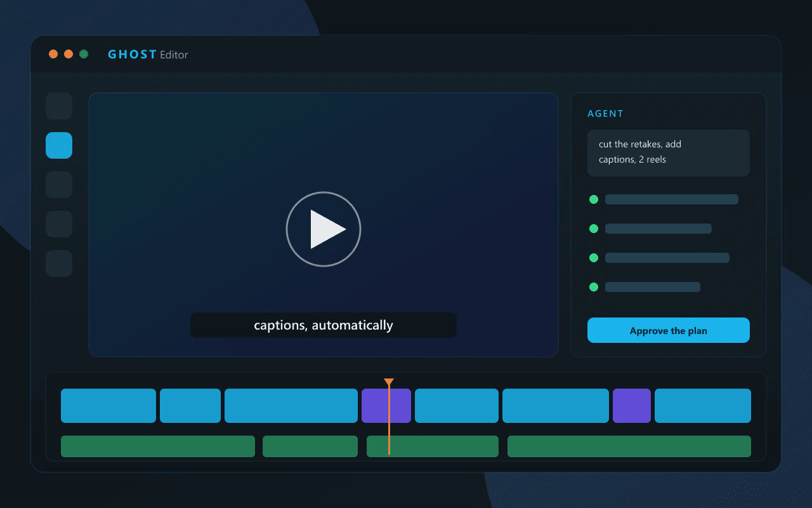Viewport: 812px width, 508px height.
Task: Click the orange playhead marker on the timeline
Action: coord(389,382)
